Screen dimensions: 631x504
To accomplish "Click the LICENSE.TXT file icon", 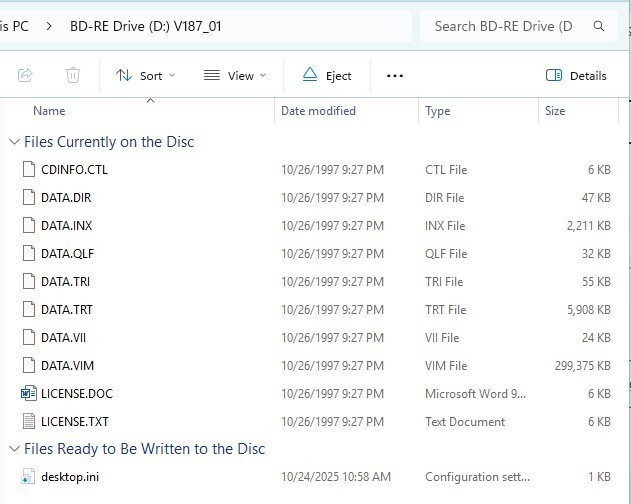I will tap(28, 422).
